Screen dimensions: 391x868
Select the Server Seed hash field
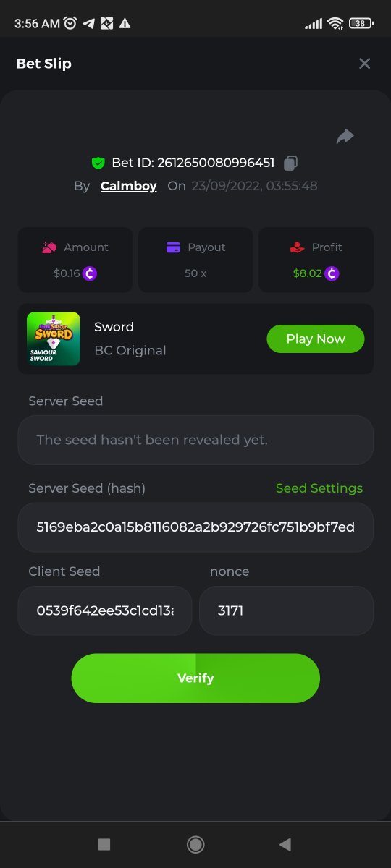coord(195,527)
